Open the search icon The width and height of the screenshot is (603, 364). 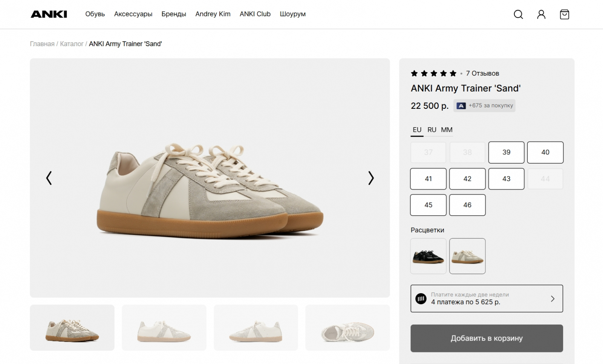518,14
